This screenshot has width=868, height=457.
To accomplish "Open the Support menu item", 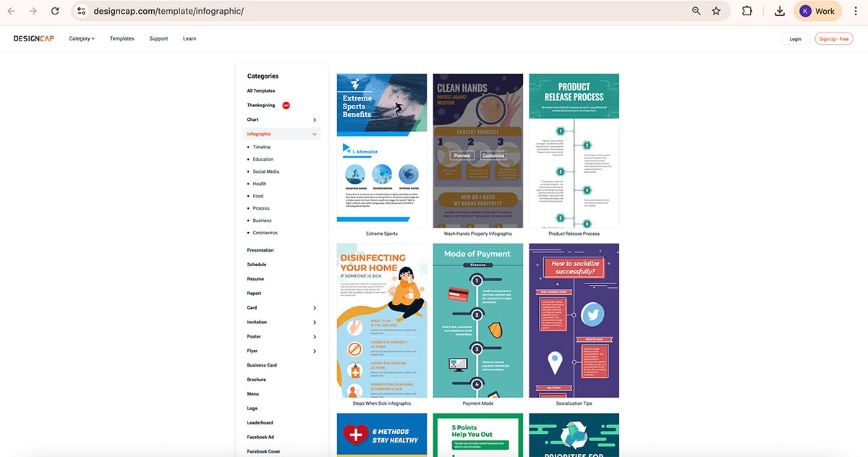I will pos(158,38).
